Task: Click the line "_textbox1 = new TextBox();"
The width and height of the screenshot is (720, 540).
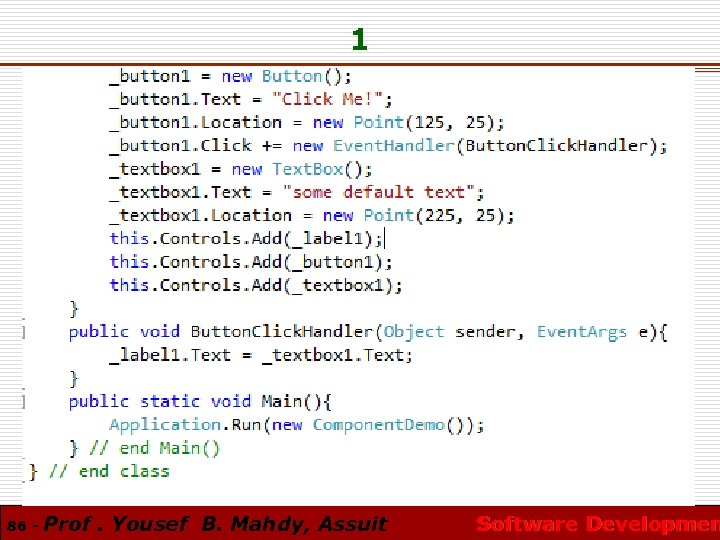Action: [241, 169]
